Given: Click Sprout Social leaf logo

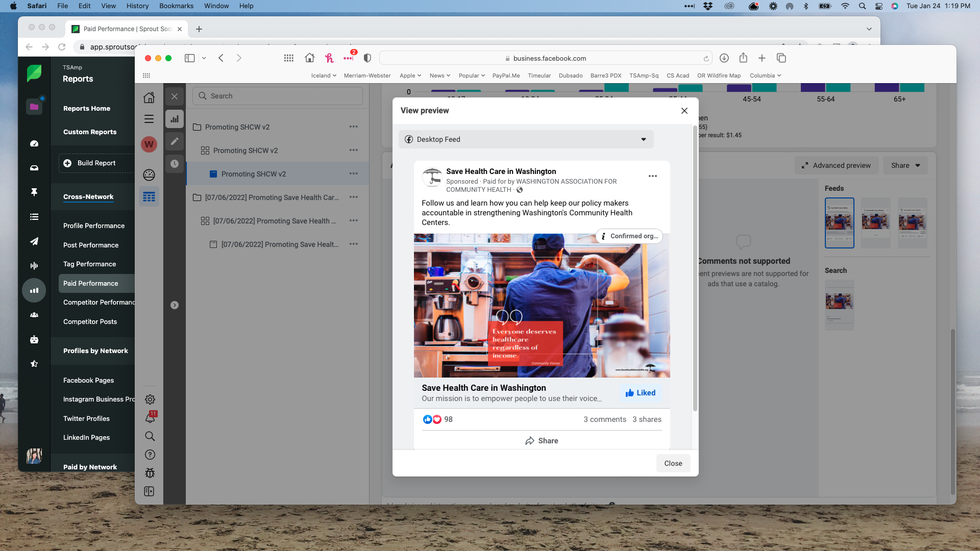Looking at the screenshot, I should click(34, 73).
